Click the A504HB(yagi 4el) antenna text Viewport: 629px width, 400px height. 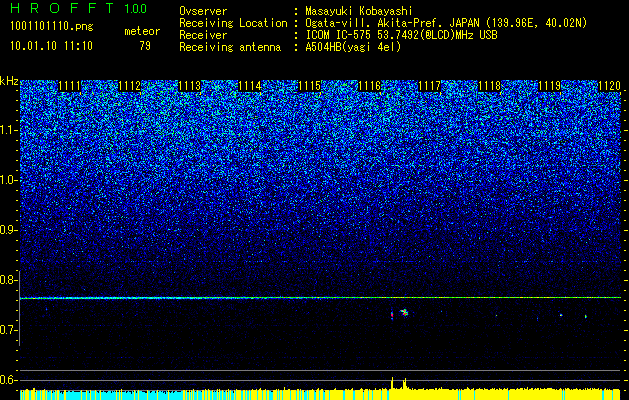[353, 47]
